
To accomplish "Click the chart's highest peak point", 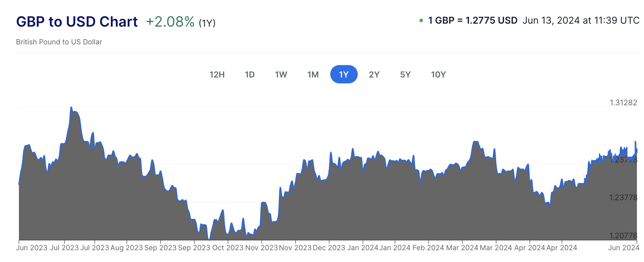I will click(71, 107).
